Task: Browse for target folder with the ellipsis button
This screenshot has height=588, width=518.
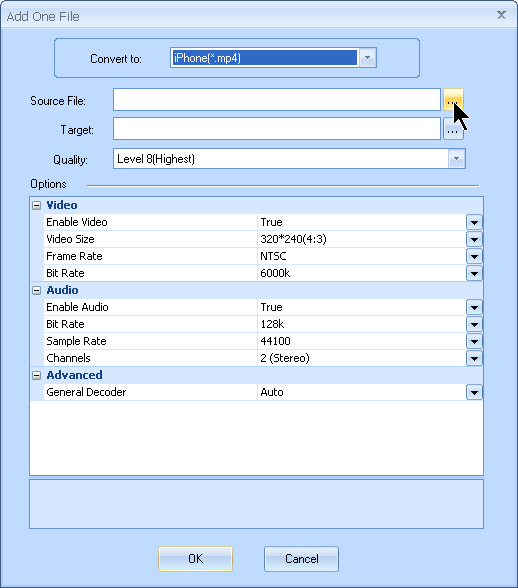Action: click(453, 129)
